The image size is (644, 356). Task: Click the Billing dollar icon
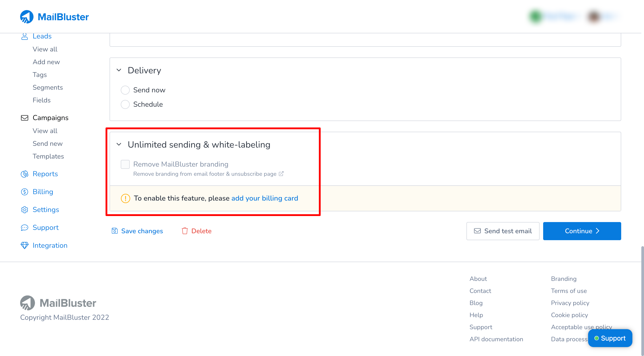(x=25, y=192)
